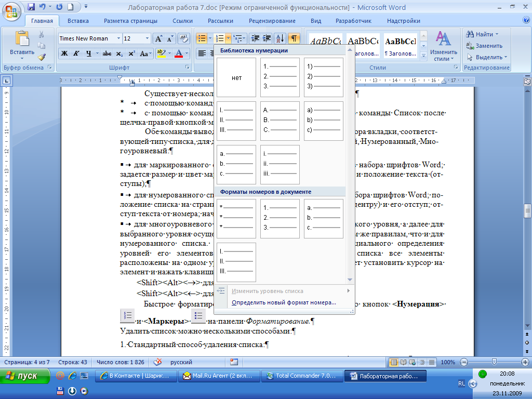The height and width of the screenshot is (399, 532).
Task: Click the Выделить button
Action: click(487, 57)
